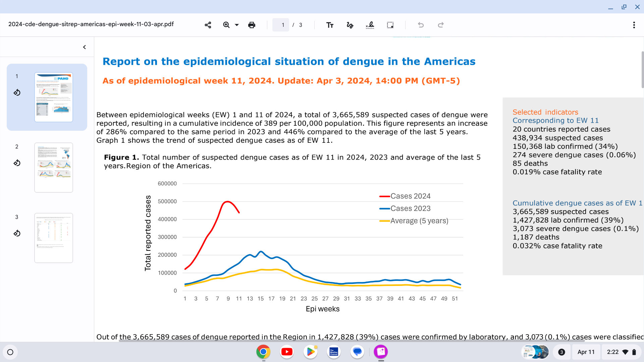
Task: Click the zoom magnifier icon
Action: (x=226, y=25)
